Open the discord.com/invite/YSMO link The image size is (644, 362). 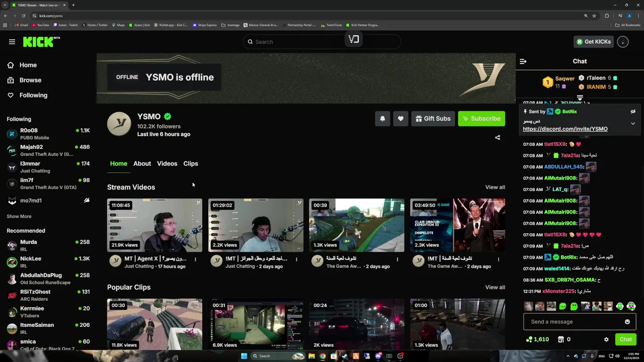[565, 129]
